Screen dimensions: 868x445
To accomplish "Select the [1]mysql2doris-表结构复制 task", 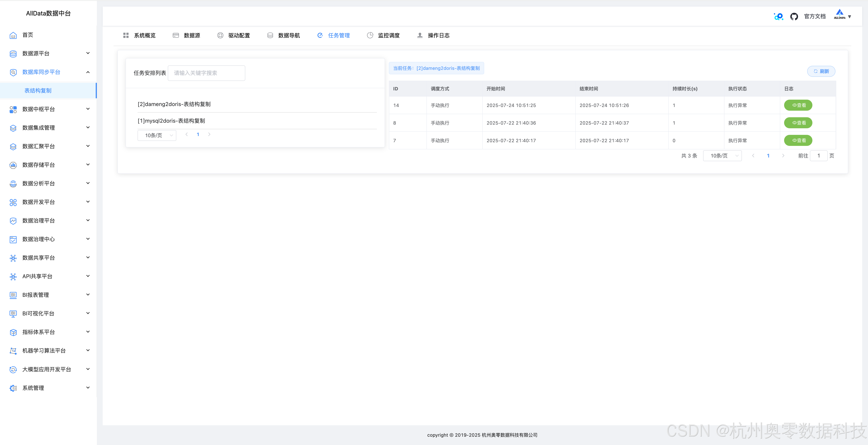I will pyautogui.click(x=171, y=121).
